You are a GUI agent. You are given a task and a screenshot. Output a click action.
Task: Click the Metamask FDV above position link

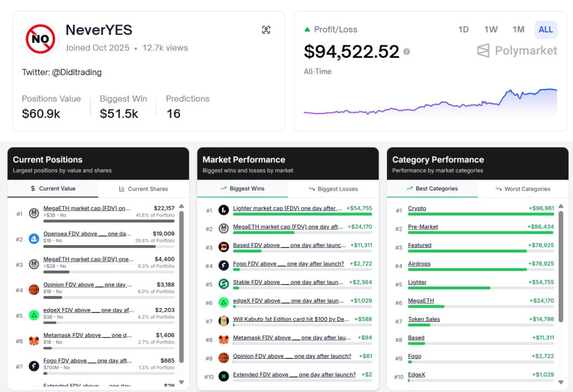(87, 335)
